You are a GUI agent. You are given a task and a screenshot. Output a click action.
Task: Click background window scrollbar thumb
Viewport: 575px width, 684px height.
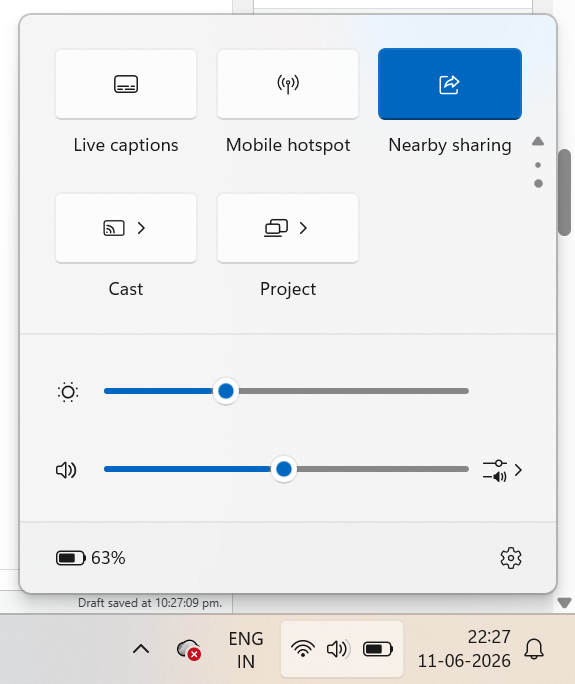pyautogui.click(x=565, y=192)
